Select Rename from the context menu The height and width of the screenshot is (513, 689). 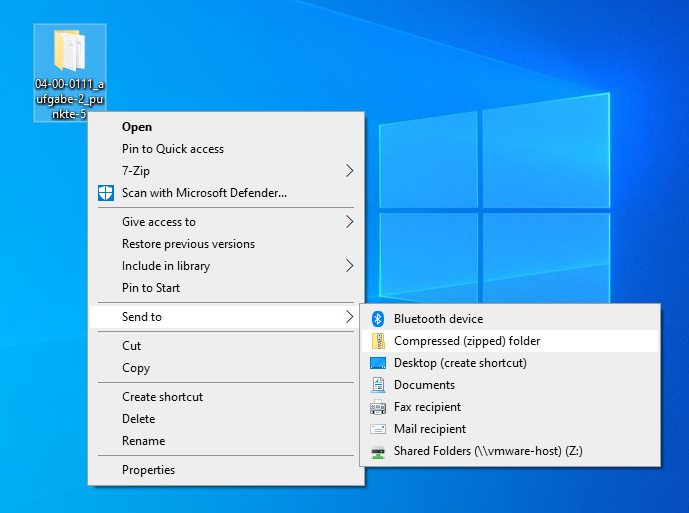(x=143, y=441)
